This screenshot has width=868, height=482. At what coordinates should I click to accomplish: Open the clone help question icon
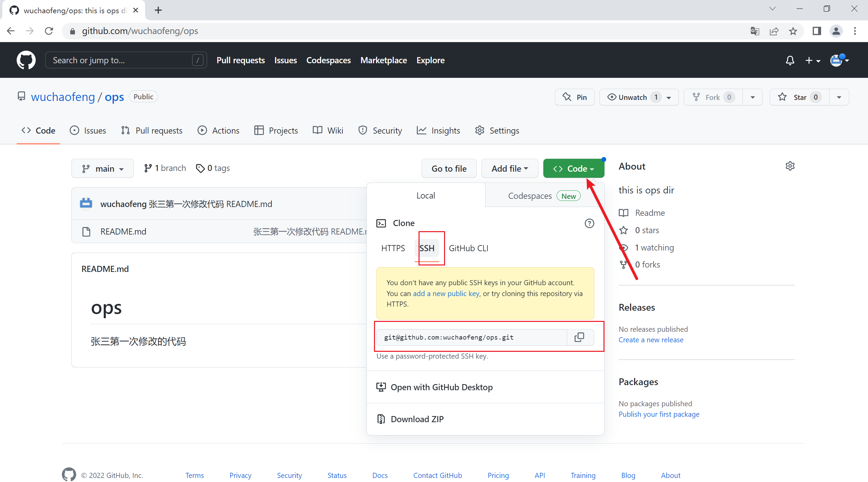pos(589,223)
